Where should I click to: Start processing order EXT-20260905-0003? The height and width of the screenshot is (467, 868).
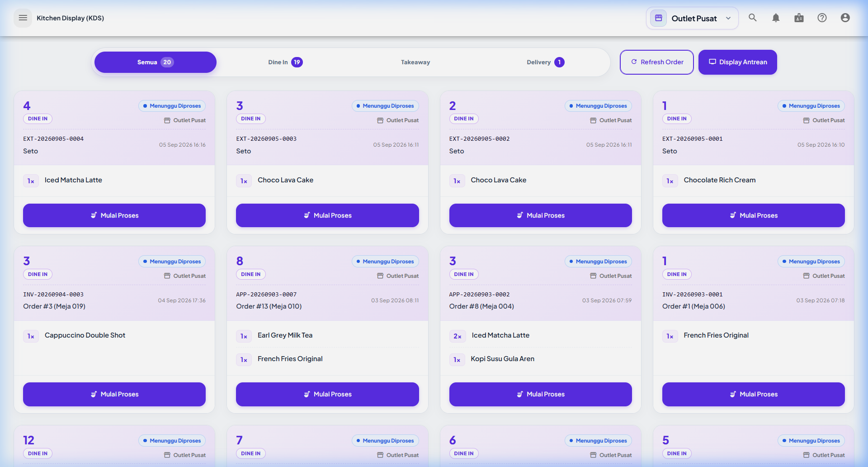pos(327,215)
